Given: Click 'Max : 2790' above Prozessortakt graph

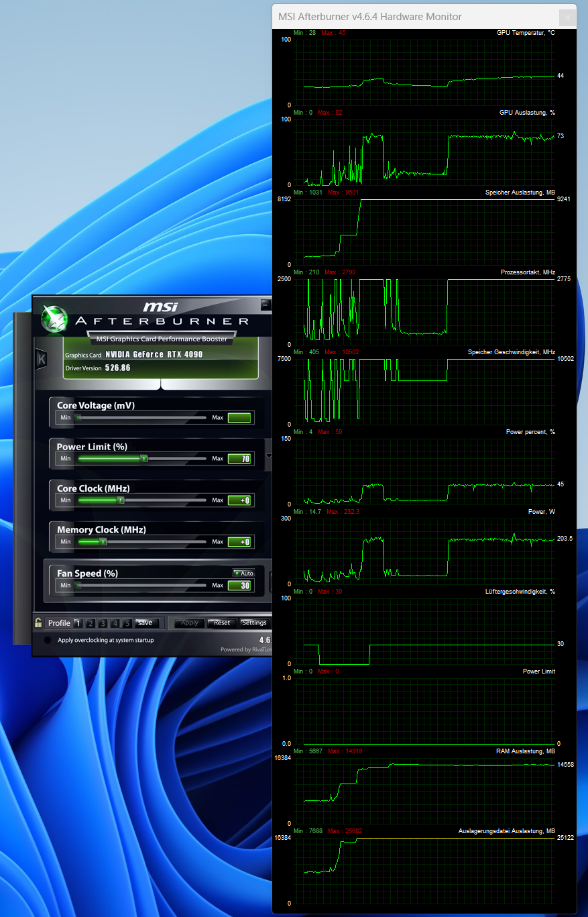Looking at the screenshot, I should click(x=340, y=272).
